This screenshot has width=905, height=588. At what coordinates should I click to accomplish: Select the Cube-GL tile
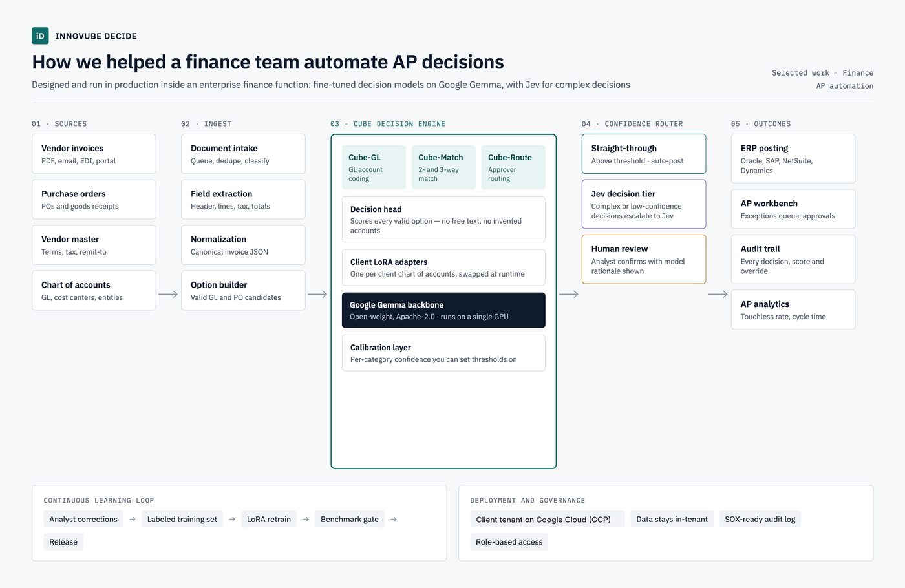(x=374, y=167)
